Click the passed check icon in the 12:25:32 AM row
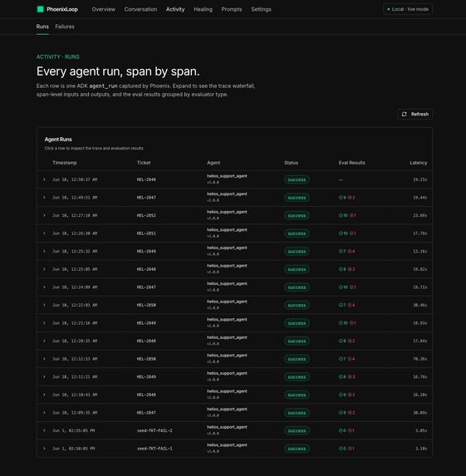Image resolution: width=466 pixels, height=476 pixels. coord(341,252)
